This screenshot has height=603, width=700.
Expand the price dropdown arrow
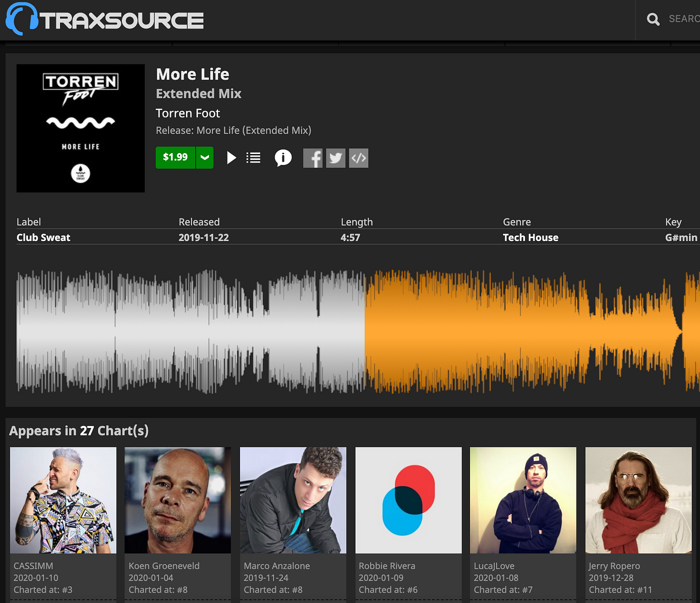point(204,157)
